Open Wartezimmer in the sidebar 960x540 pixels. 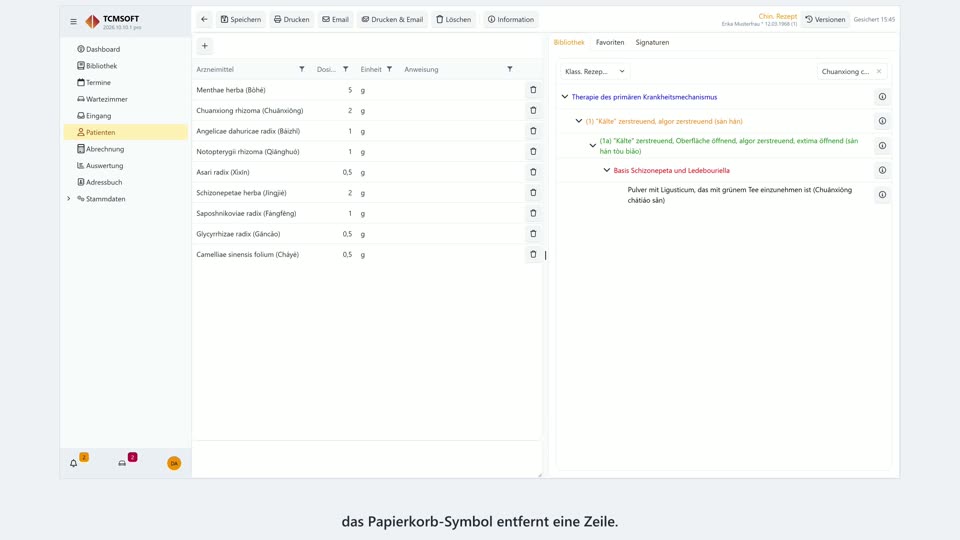pyautogui.click(x=126, y=99)
